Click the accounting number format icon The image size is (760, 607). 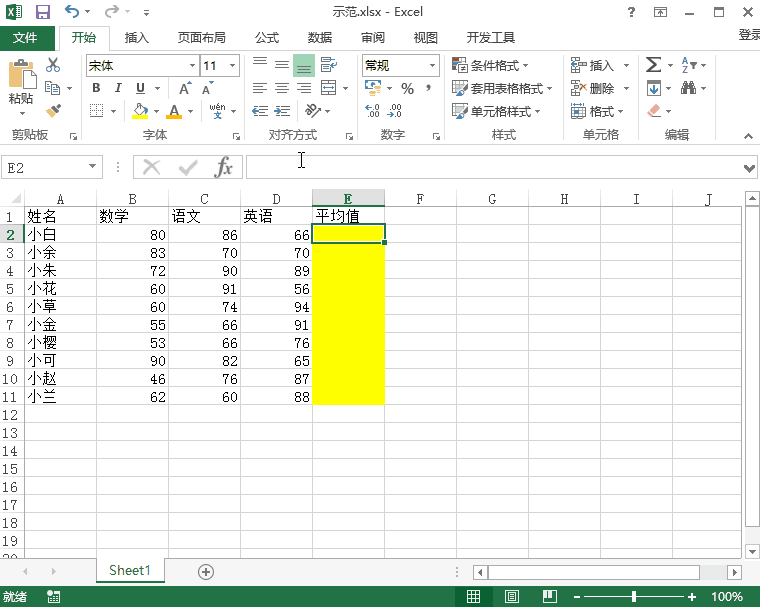pos(373,88)
